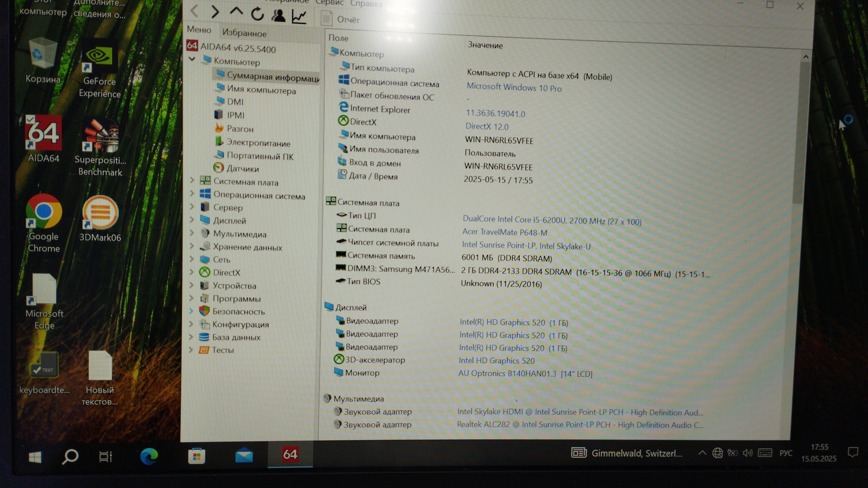The height and width of the screenshot is (488, 868).
Task: Open the graph chart toolbar icon
Action: [299, 17]
